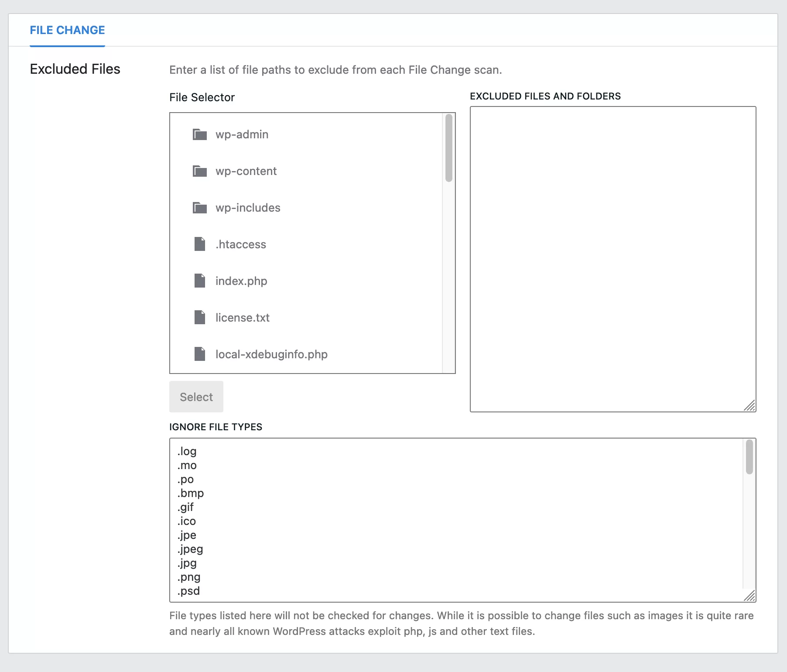Click the EXCLUDED FILES AND FOLDERS label

[x=545, y=96]
